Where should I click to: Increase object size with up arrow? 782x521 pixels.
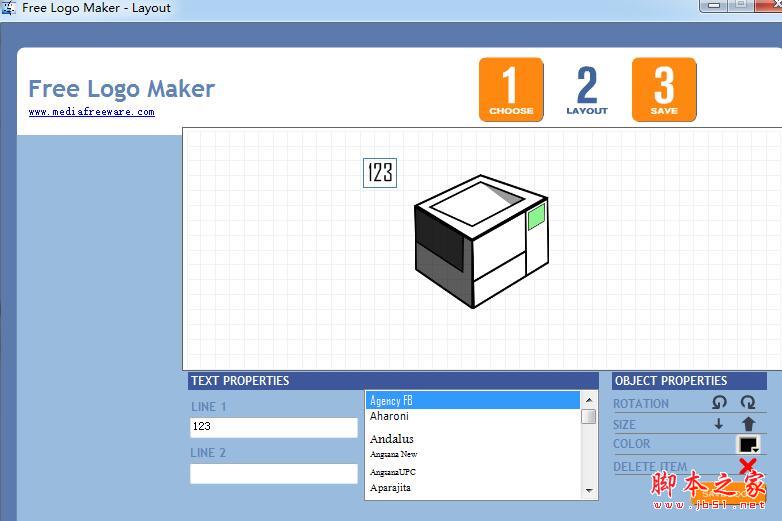point(748,424)
